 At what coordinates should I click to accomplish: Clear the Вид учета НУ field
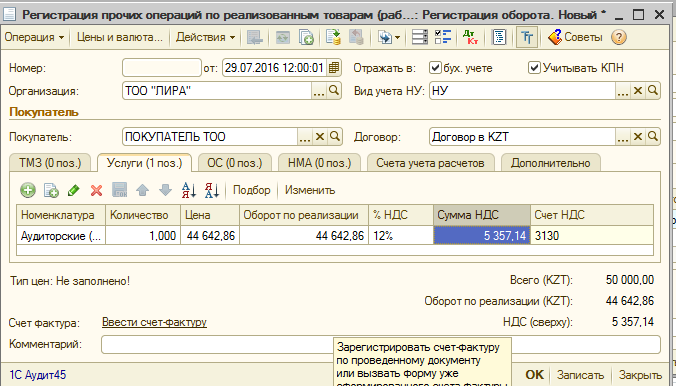coord(638,91)
